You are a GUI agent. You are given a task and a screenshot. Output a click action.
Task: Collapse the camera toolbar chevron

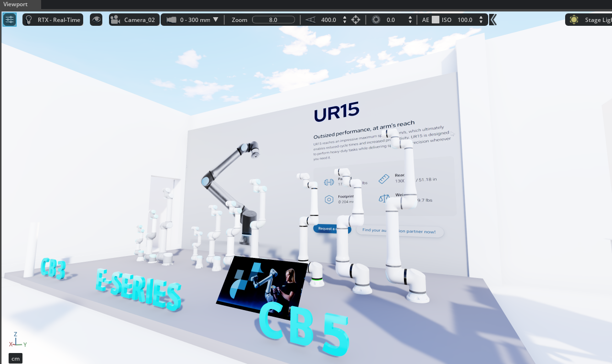coord(493,20)
